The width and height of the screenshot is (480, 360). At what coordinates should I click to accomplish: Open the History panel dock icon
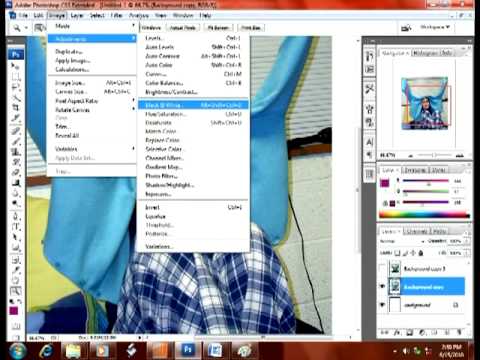click(x=369, y=56)
